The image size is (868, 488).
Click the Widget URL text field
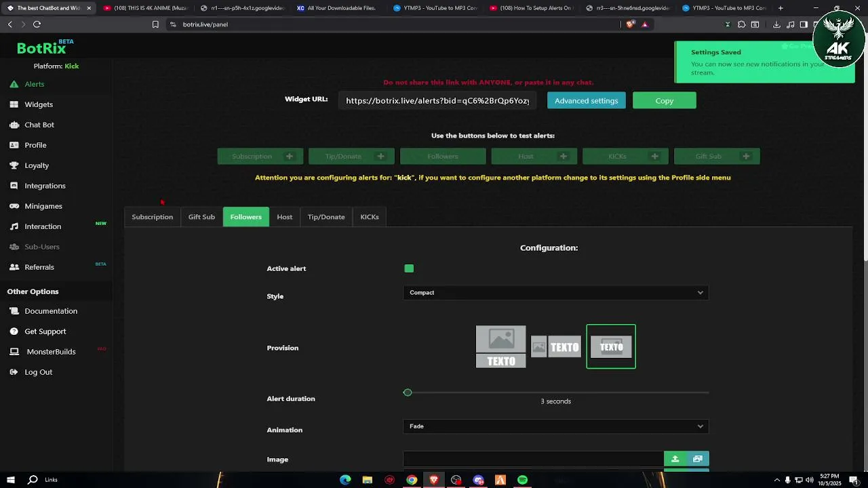coord(437,100)
